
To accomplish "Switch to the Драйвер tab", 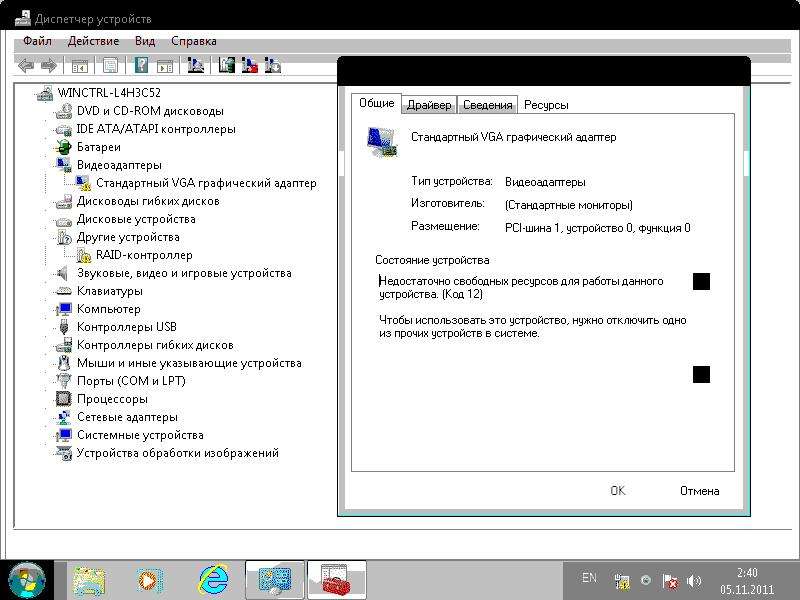I will click(x=429, y=105).
